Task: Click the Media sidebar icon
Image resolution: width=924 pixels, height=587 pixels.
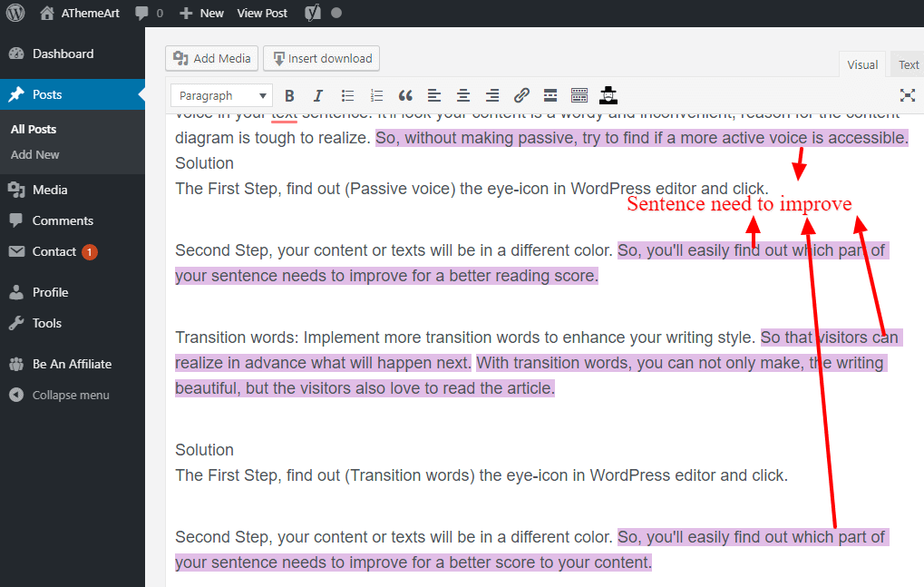Action: [16, 190]
